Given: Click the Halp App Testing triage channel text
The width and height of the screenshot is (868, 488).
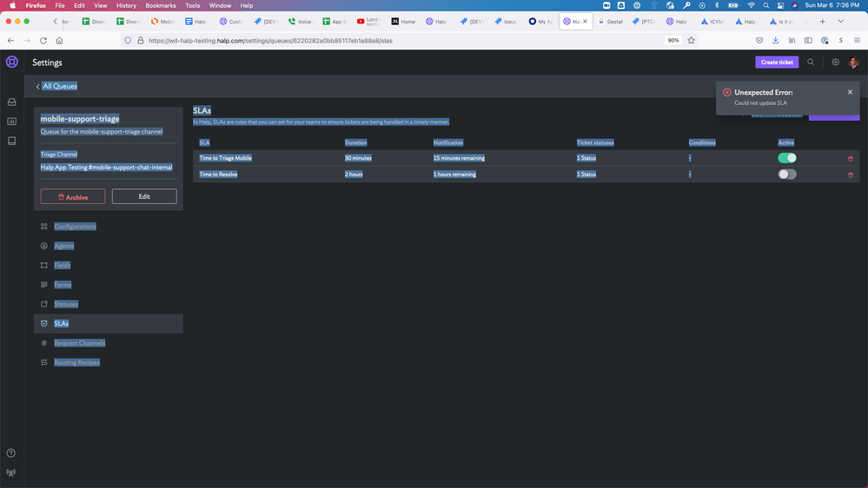Looking at the screenshot, I should 106,167.
